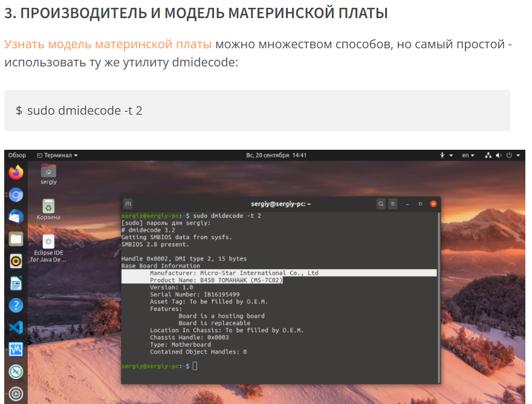Open the accessibility menu icon
Screen dimensions: 532x404
442,155
